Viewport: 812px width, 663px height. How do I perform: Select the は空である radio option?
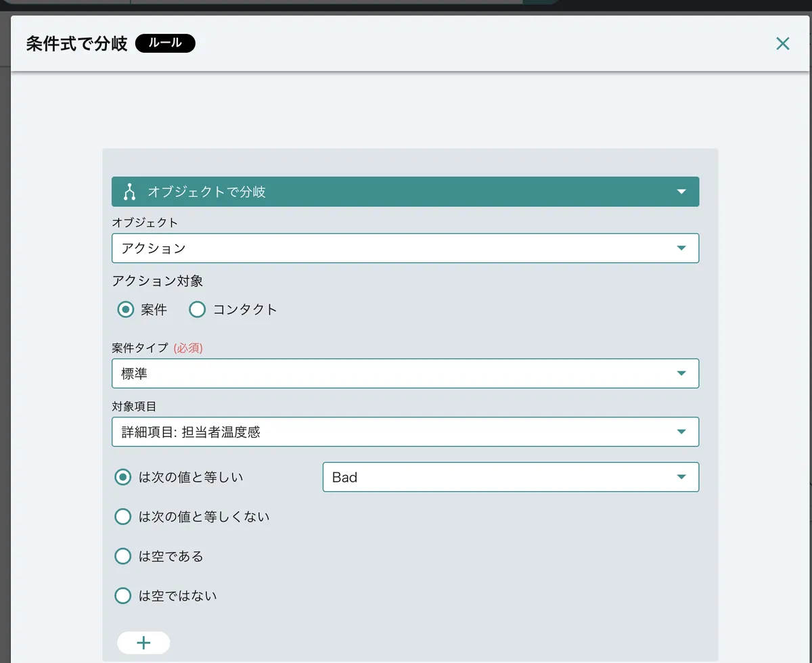click(x=123, y=556)
